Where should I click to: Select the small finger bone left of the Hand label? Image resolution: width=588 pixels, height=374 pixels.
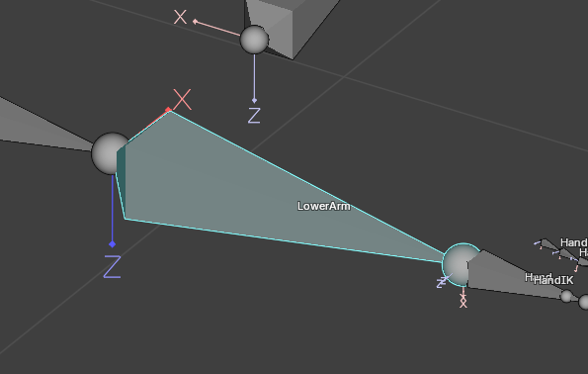click(x=547, y=244)
